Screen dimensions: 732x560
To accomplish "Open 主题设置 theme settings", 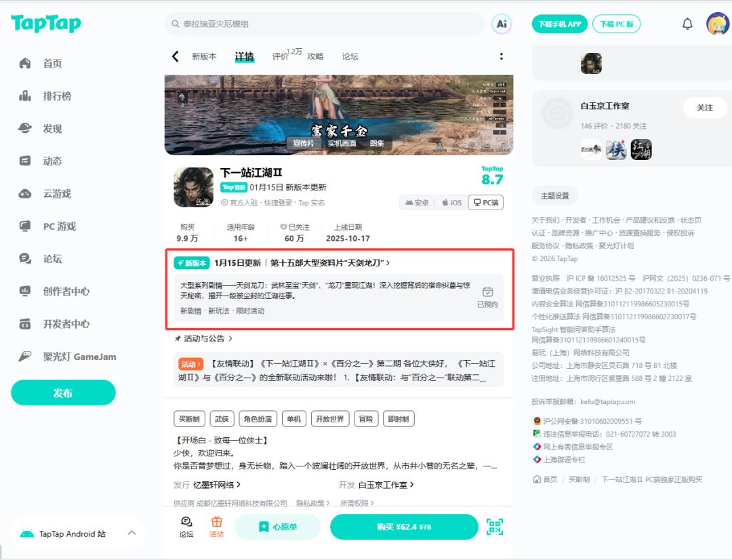I will [554, 195].
